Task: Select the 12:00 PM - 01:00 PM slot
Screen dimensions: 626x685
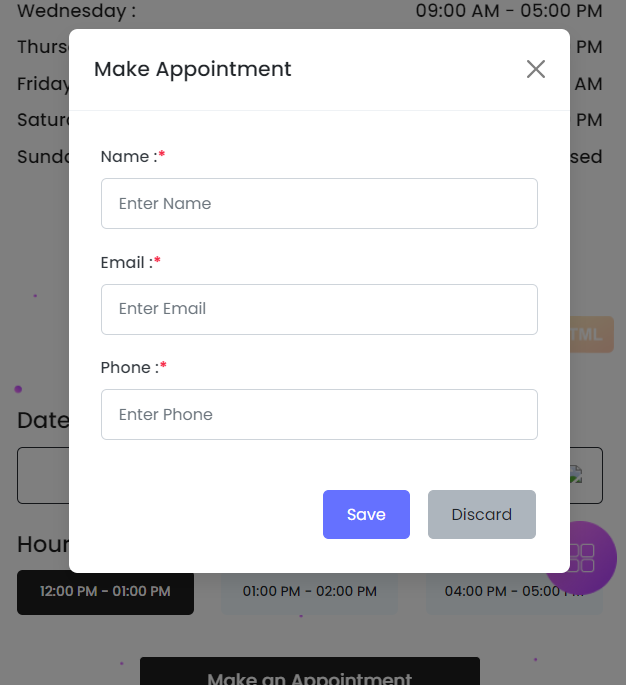Action: click(105, 592)
